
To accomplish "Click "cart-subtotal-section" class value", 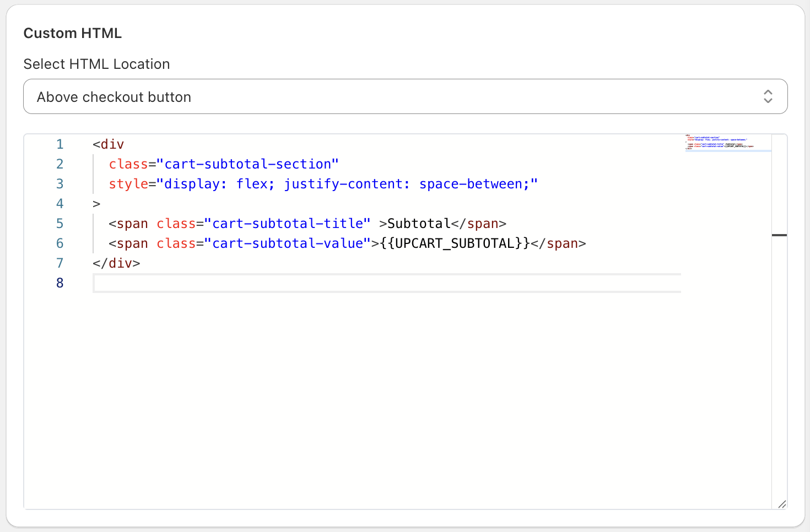I will (248, 164).
